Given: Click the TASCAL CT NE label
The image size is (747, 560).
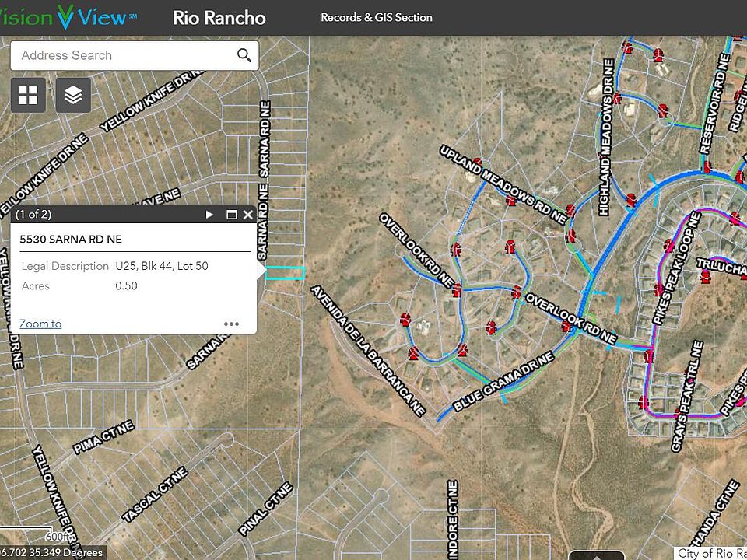Looking at the screenshot, I should pyautogui.click(x=155, y=495).
